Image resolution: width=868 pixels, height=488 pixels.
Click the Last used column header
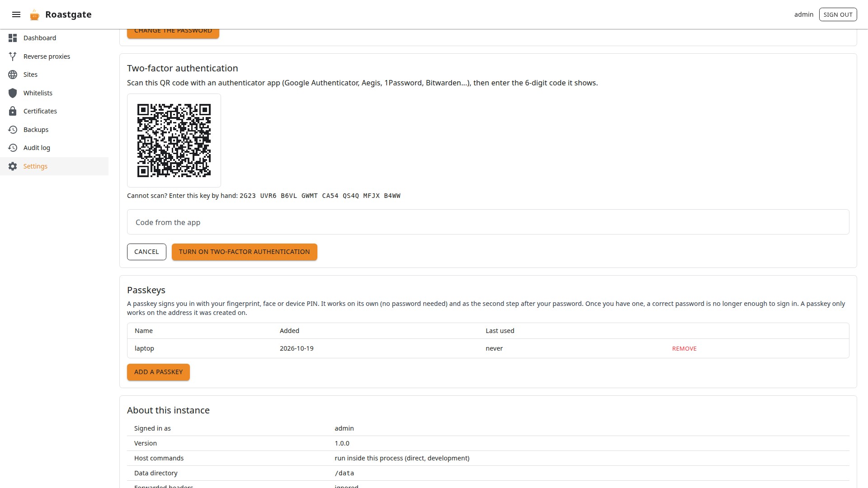click(500, 331)
